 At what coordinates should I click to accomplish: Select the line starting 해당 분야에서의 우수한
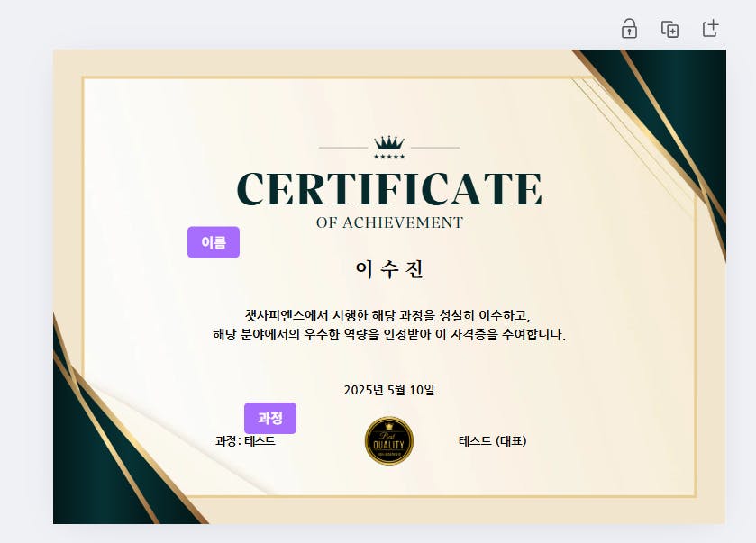click(389, 334)
